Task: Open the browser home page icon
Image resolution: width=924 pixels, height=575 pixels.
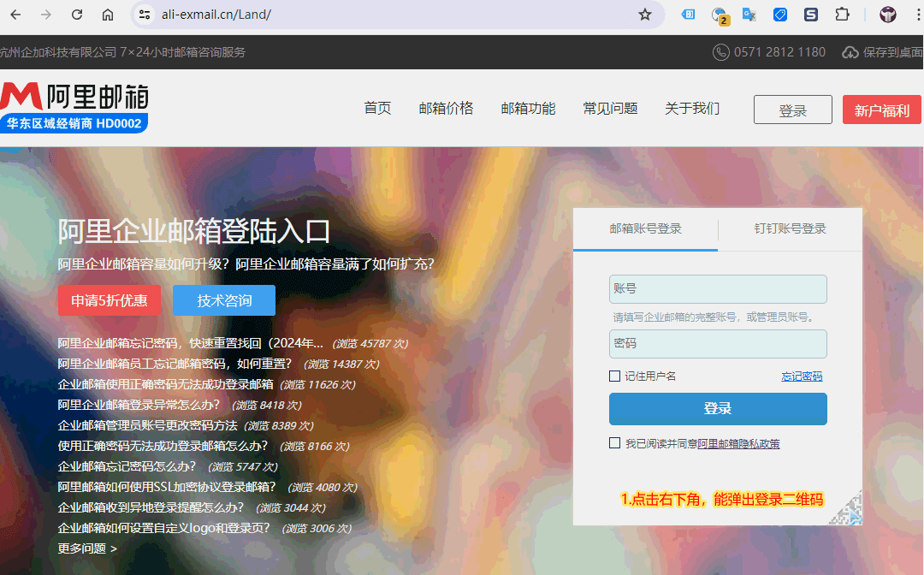Action: 108,15
